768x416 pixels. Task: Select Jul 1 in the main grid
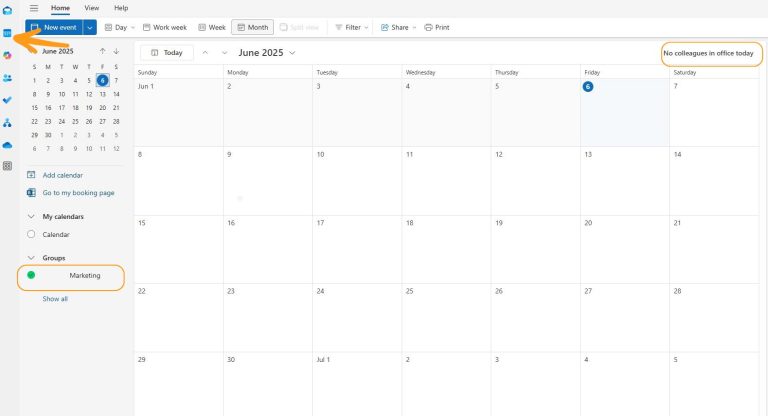coord(357,384)
